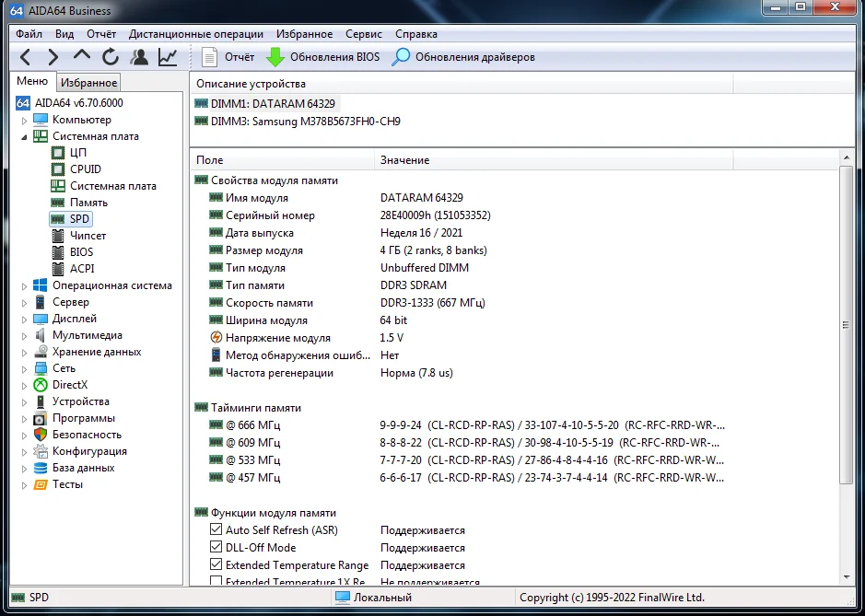Switch to the Избранное tab in the sidebar
The width and height of the screenshot is (865, 616).
(x=88, y=83)
